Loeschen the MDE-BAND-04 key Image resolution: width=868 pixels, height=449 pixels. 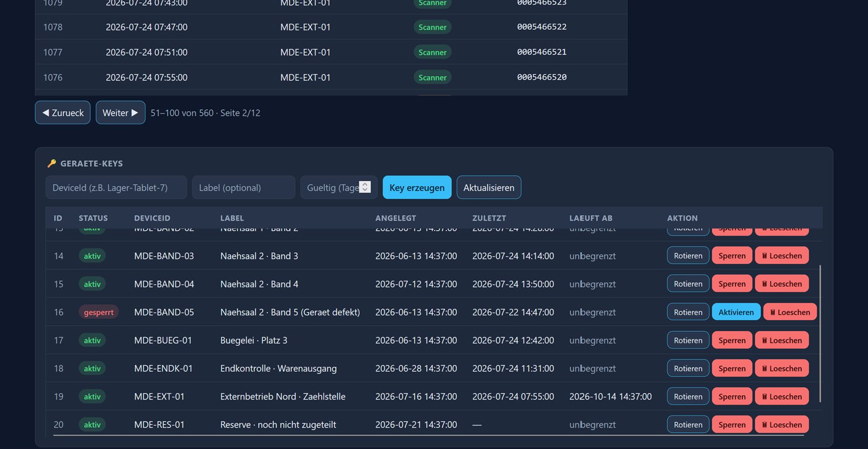[x=782, y=284]
